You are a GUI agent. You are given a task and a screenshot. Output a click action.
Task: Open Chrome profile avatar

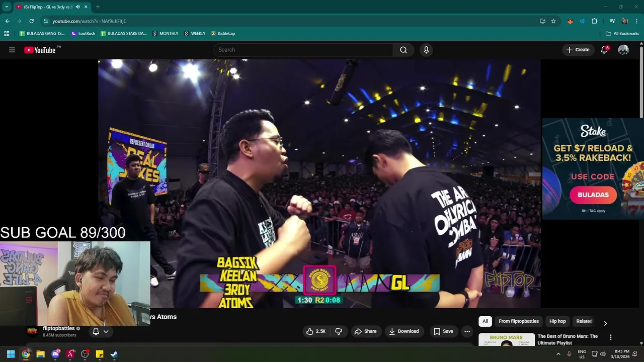click(624, 21)
